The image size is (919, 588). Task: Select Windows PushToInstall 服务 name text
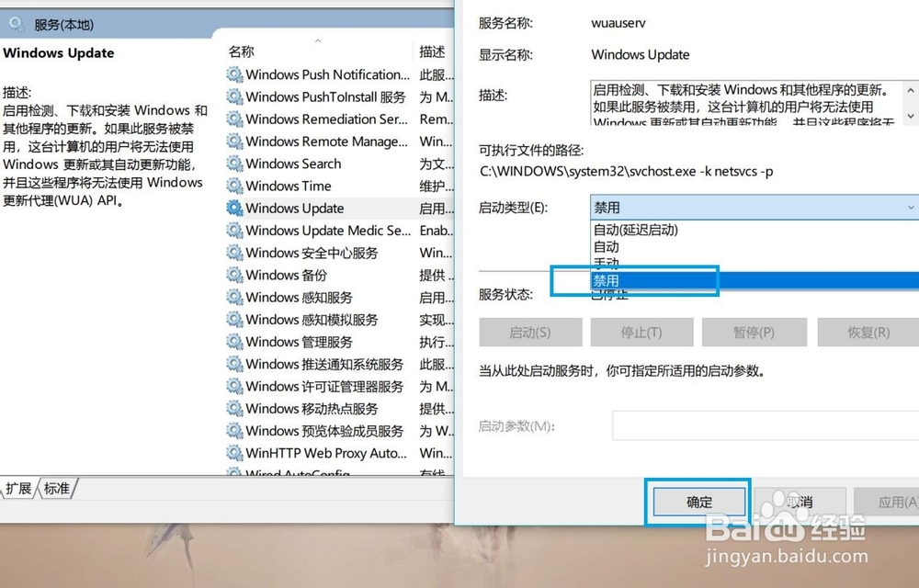(x=326, y=96)
